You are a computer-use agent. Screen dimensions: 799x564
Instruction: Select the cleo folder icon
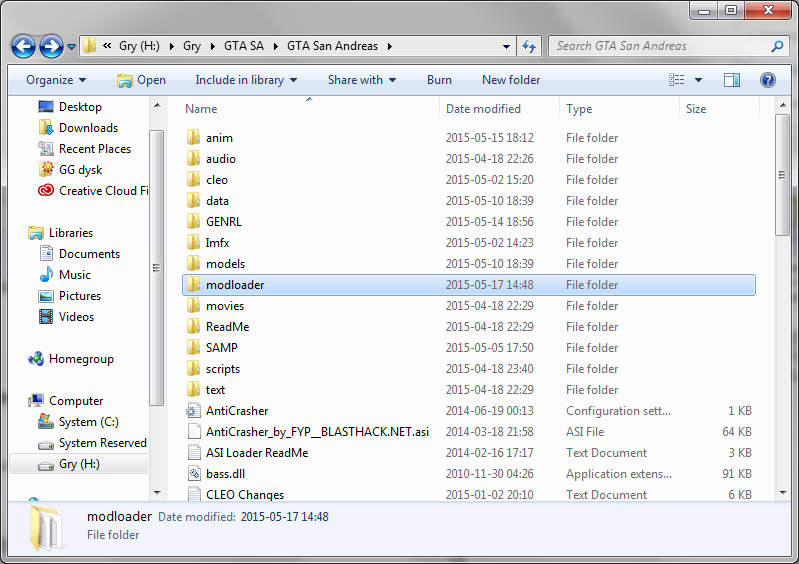coord(193,179)
